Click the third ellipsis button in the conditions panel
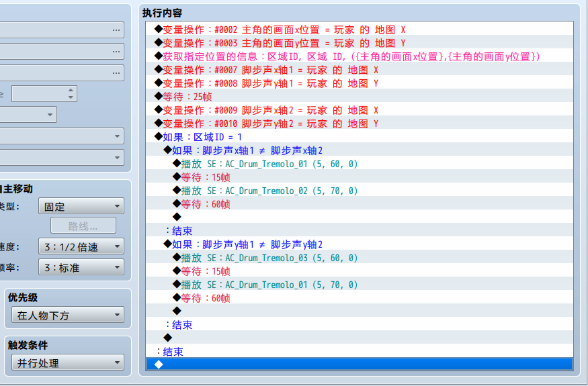The width and height of the screenshot is (588, 386). pyautogui.click(x=116, y=73)
